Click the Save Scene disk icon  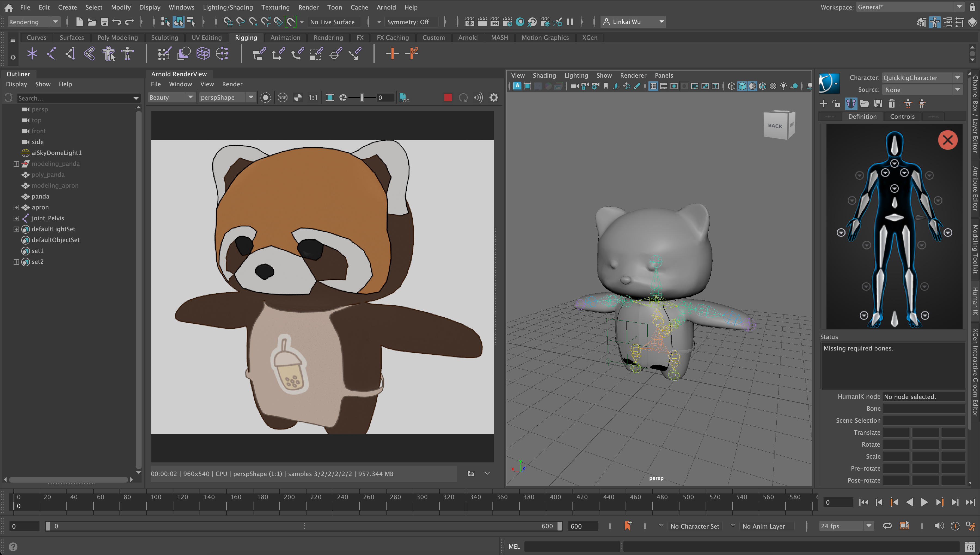click(x=105, y=22)
